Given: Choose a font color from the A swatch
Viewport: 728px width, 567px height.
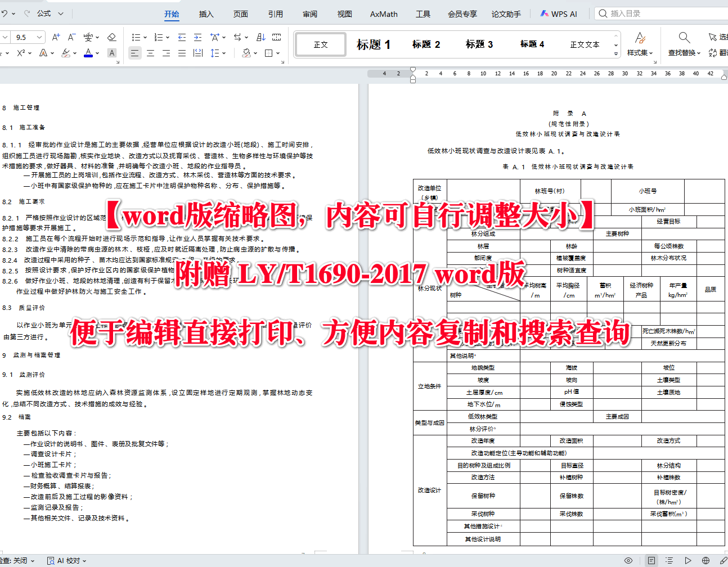Looking at the screenshot, I should (x=88, y=52).
